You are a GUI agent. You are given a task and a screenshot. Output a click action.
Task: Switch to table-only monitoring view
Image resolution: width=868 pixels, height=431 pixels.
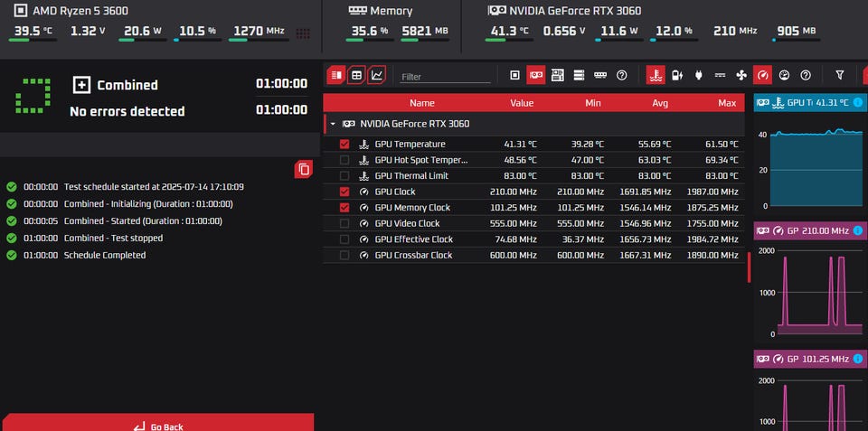[x=356, y=75]
